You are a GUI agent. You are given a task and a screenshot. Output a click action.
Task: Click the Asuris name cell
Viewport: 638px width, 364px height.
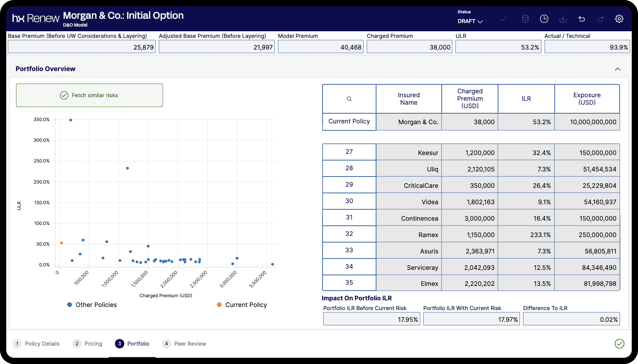pos(409,251)
